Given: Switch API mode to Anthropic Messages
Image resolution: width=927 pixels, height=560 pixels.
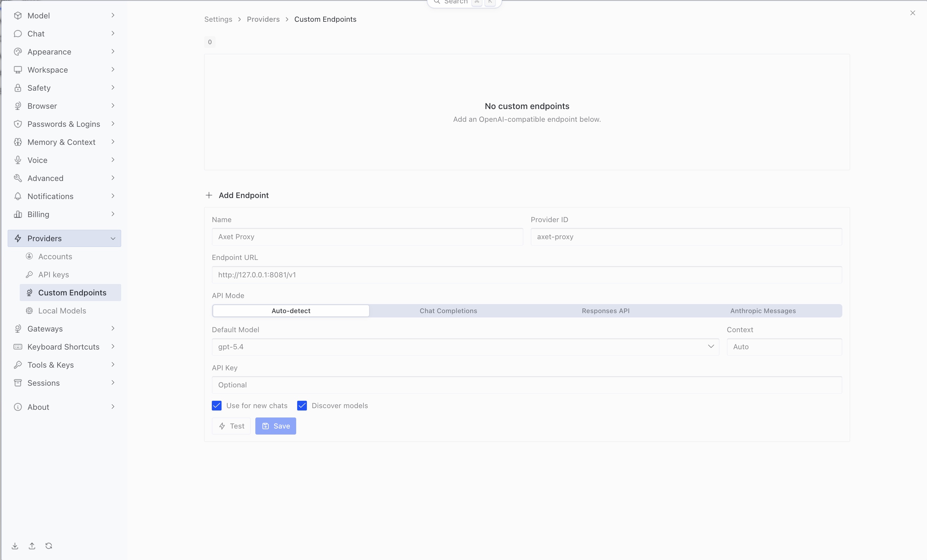Looking at the screenshot, I should pyautogui.click(x=763, y=311).
